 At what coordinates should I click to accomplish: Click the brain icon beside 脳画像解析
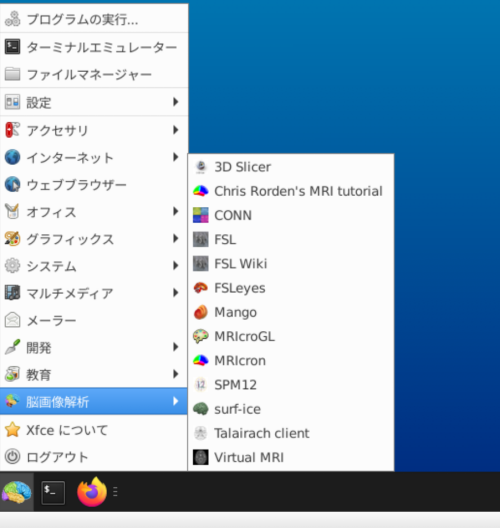[12, 401]
